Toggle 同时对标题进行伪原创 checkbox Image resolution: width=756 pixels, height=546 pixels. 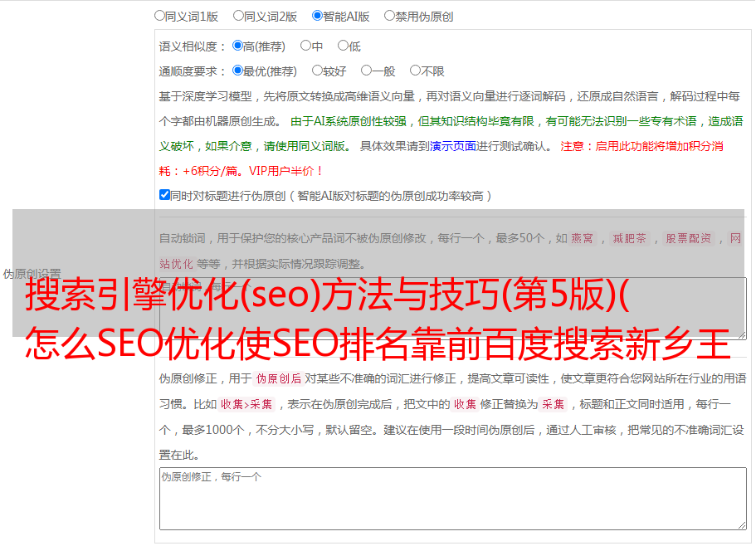[x=164, y=195]
